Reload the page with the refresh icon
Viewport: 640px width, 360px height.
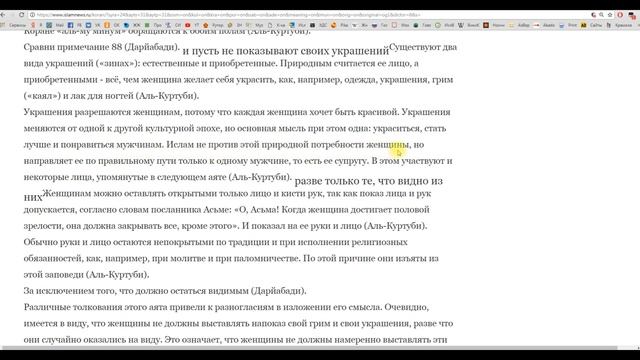[22, 15]
